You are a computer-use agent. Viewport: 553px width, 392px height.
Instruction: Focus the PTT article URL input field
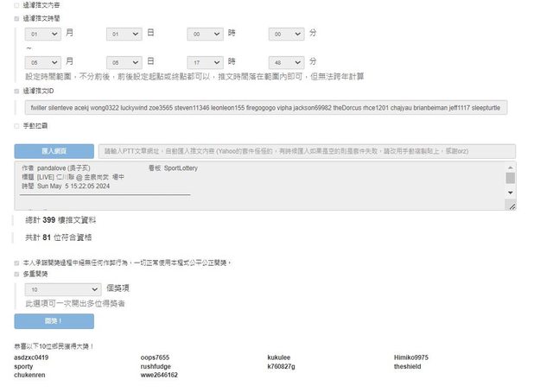(306, 150)
